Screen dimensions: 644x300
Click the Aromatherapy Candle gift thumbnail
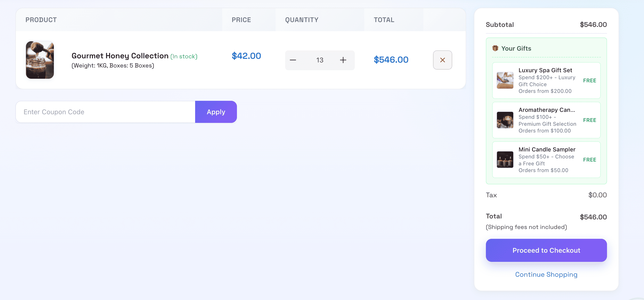505,120
